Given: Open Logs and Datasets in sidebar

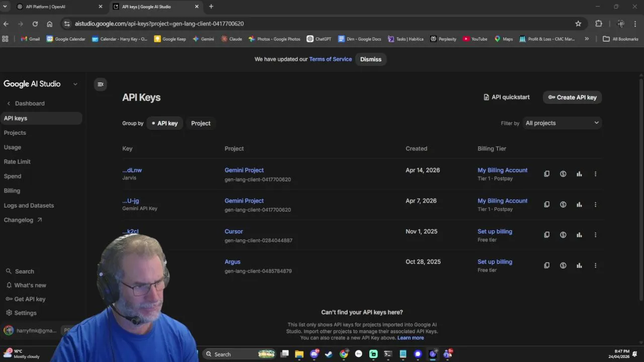Looking at the screenshot, I should point(29,206).
